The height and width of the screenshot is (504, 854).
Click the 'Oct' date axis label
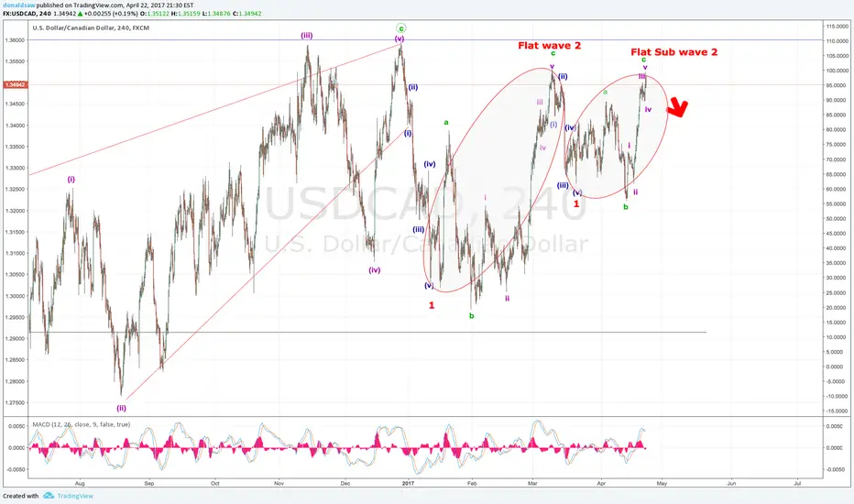pos(215,483)
